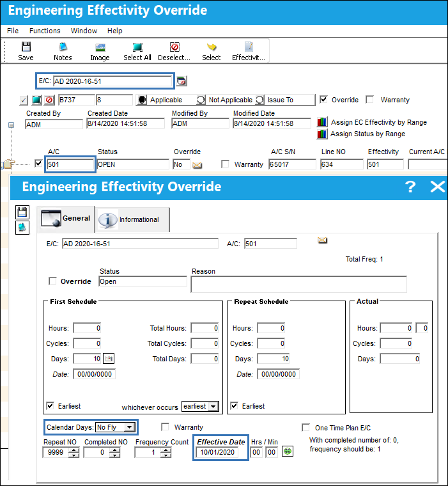Increase the Completed NO spinner value
Viewport: 448px width, 486px height.
(x=114, y=450)
